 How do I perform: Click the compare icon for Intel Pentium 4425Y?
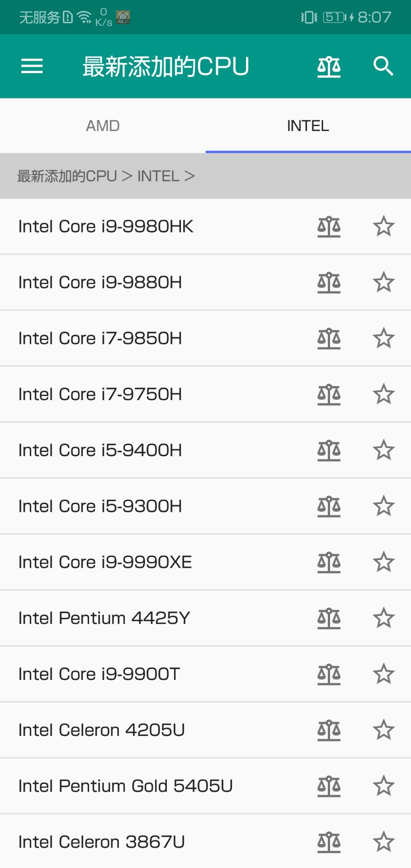[x=329, y=618]
